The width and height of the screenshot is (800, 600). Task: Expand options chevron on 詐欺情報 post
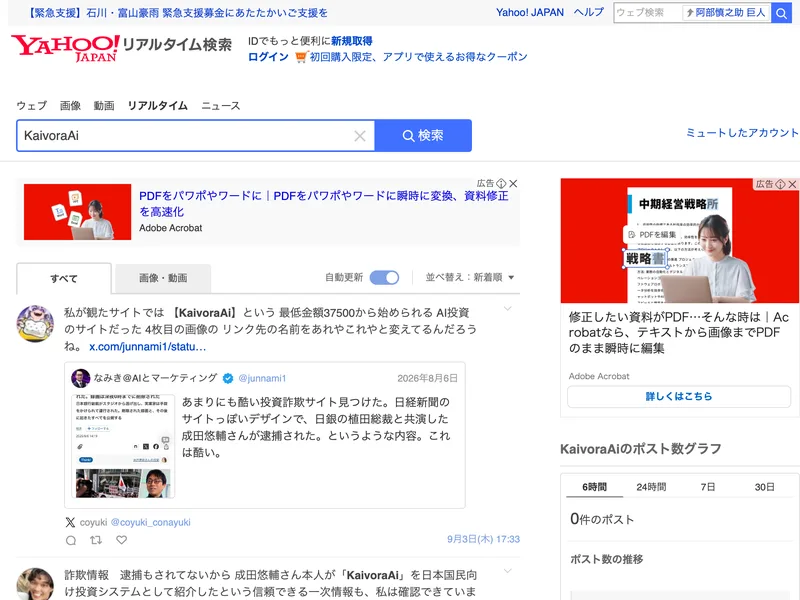pyautogui.click(x=508, y=571)
